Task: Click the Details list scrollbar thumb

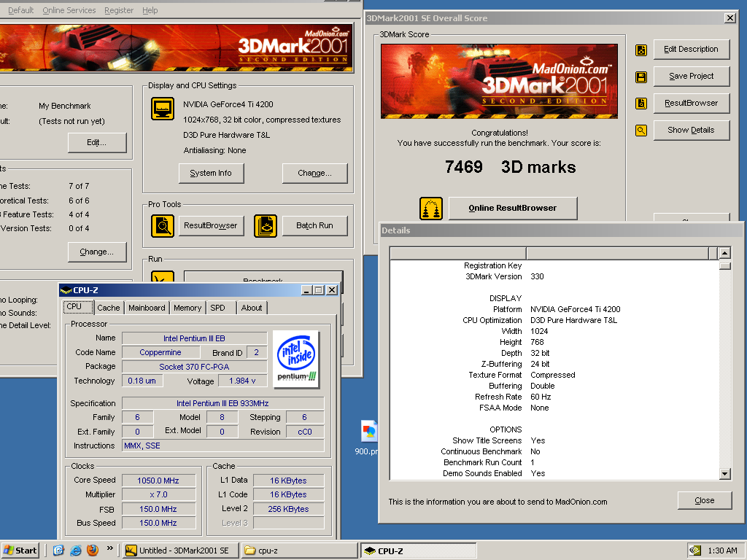Action: (x=725, y=265)
